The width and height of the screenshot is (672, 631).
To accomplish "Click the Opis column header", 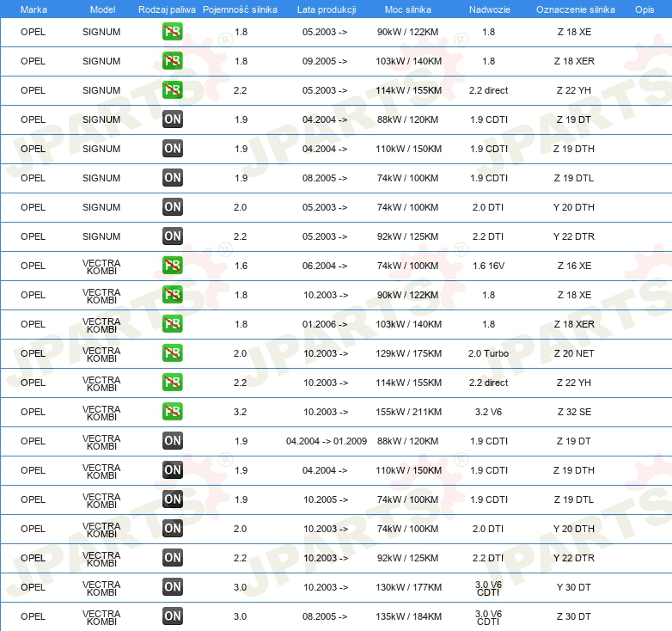I will [x=645, y=9].
